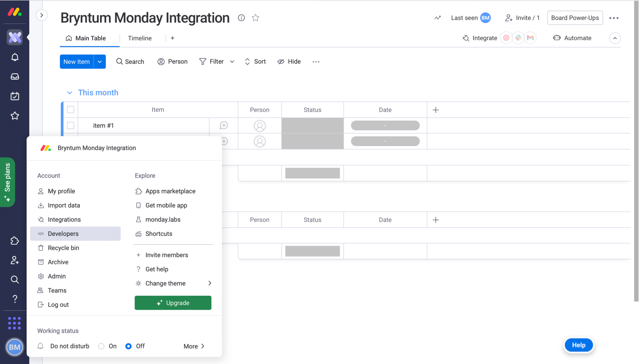Open board options three-dot menu
Viewport: 639px width, 364px height.
614,18
